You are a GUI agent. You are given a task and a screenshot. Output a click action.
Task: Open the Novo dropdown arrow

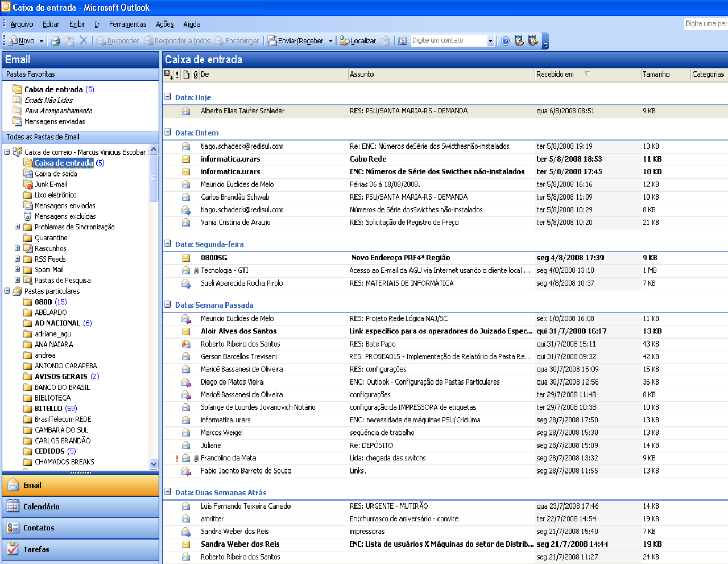[40, 41]
